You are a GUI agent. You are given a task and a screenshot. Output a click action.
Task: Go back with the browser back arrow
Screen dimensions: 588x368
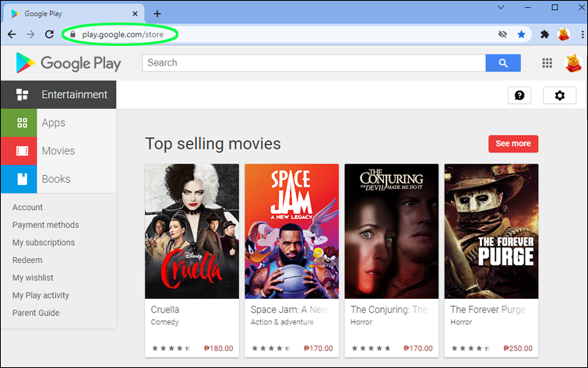(x=12, y=34)
